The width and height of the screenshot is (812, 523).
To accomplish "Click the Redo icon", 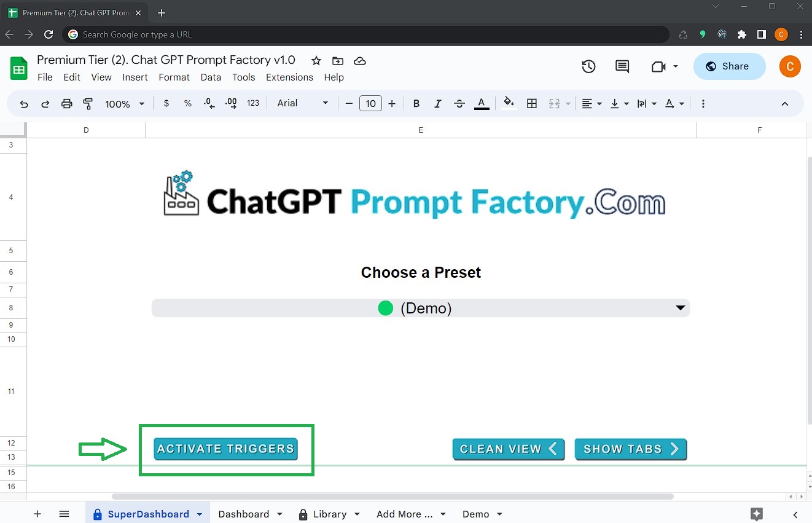I will coord(45,103).
